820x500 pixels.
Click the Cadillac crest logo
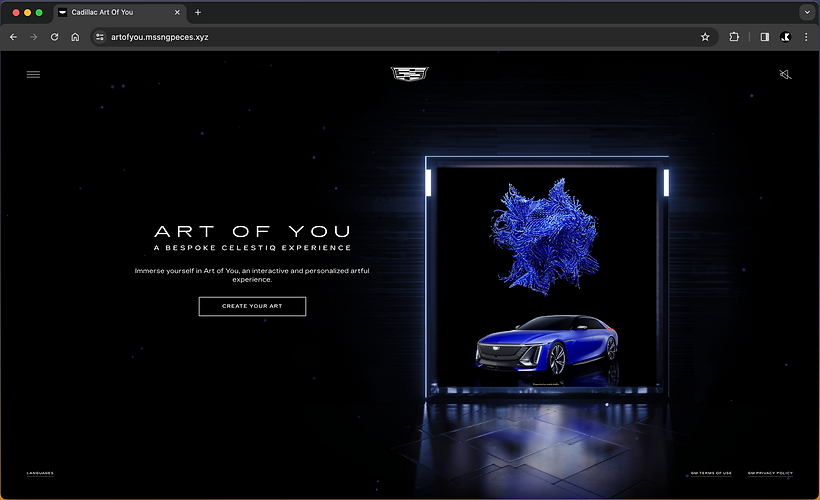tap(409, 74)
